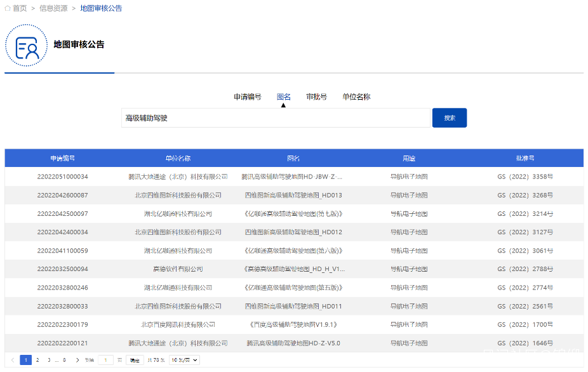The width and height of the screenshot is (588, 372).
Task: Select the 《百度高级辅助驾驶地图V1.9.1》 entry
Action: [x=293, y=324]
